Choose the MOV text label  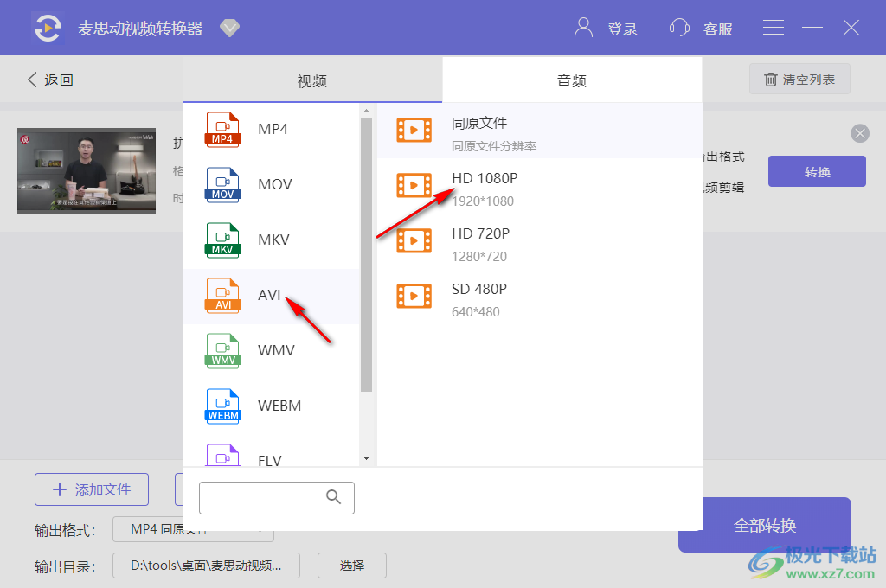click(274, 184)
